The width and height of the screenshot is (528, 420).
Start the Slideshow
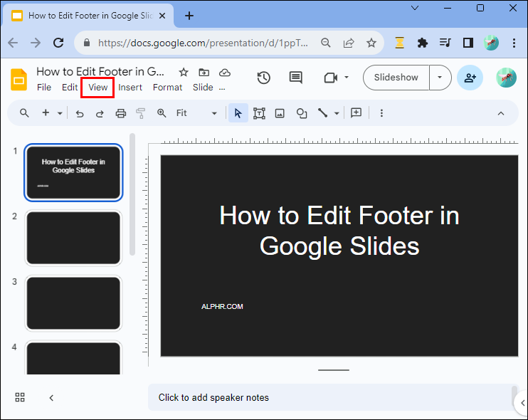coord(396,78)
